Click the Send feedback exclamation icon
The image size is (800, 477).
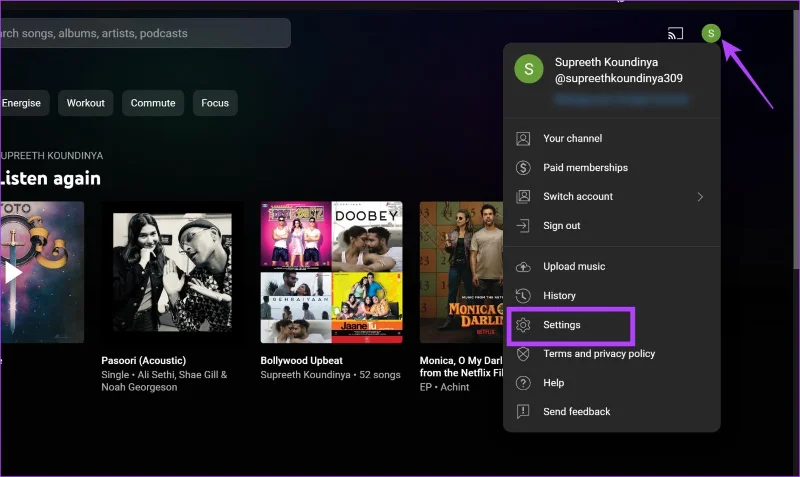523,412
